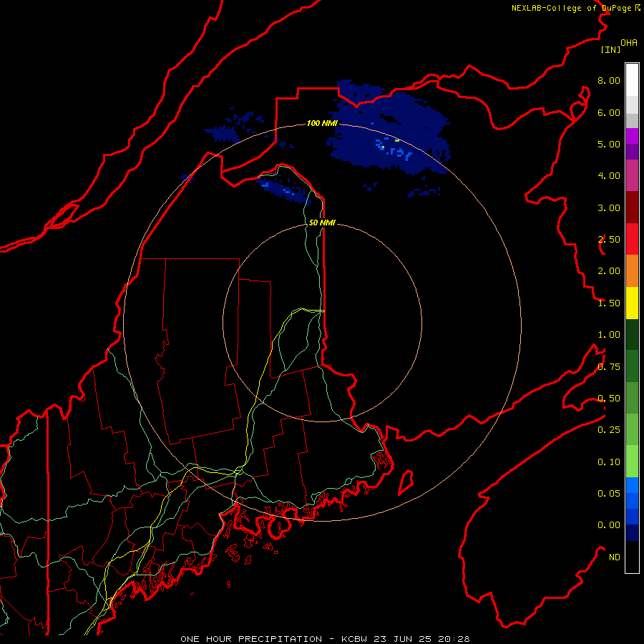644x644 pixels.
Task: Click the 50 NMI range ring label
Action: tap(322, 223)
